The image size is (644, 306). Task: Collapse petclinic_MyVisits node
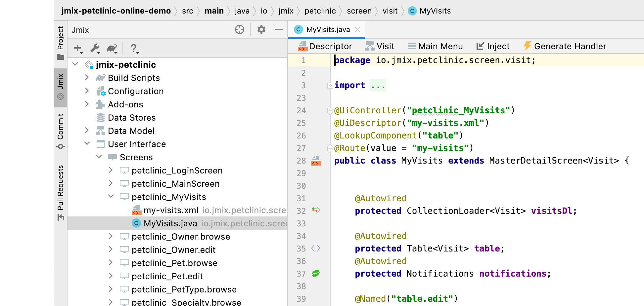pos(111,196)
